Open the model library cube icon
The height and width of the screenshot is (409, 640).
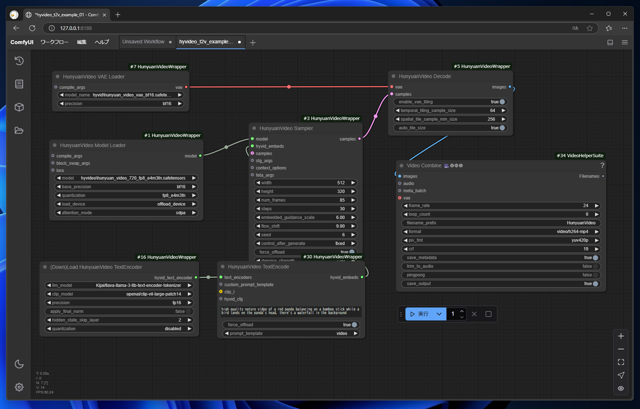(x=19, y=108)
